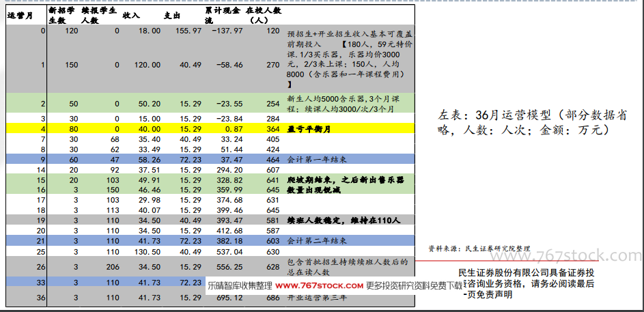Click the 累计现金流 column header
The image size is (644, 312).
coord(223,15)
